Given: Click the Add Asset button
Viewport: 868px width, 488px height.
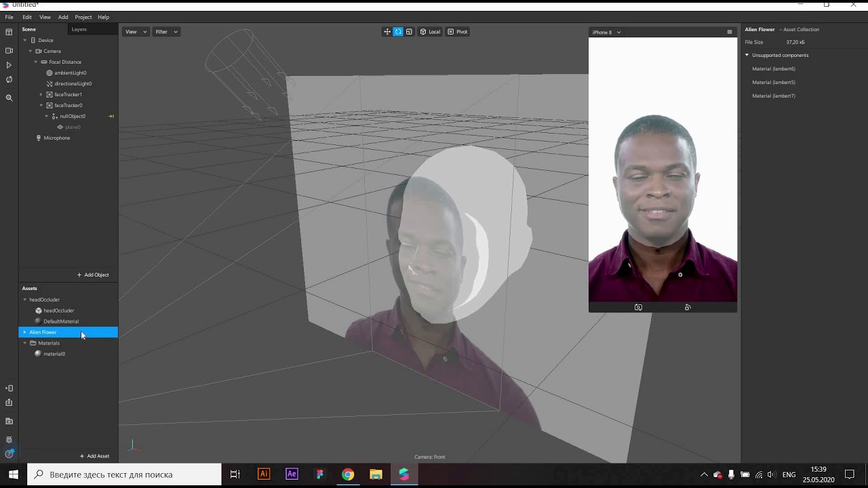Looking at the screenshot, I should (x=94, y=456).
